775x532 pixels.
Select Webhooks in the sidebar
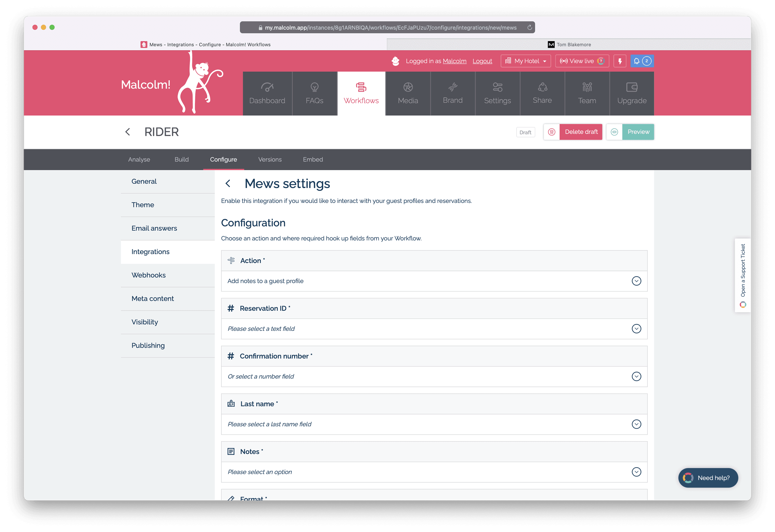[148, 275]
